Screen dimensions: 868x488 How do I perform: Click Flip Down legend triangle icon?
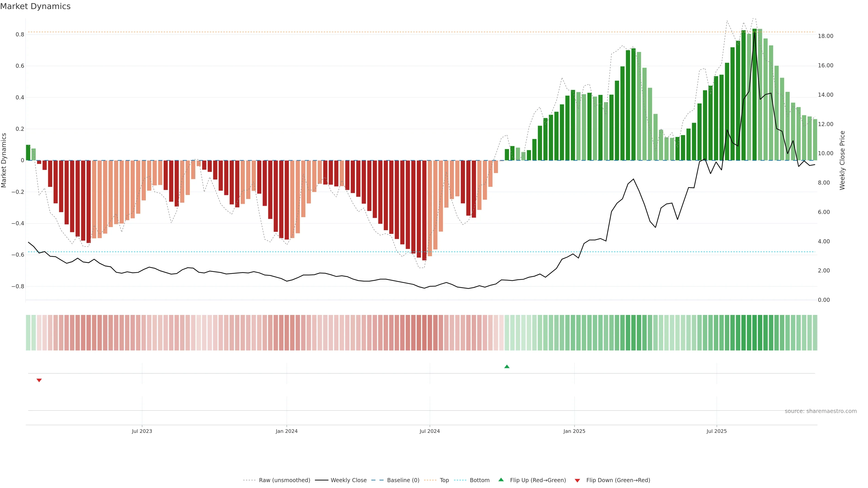coord(577,480)
